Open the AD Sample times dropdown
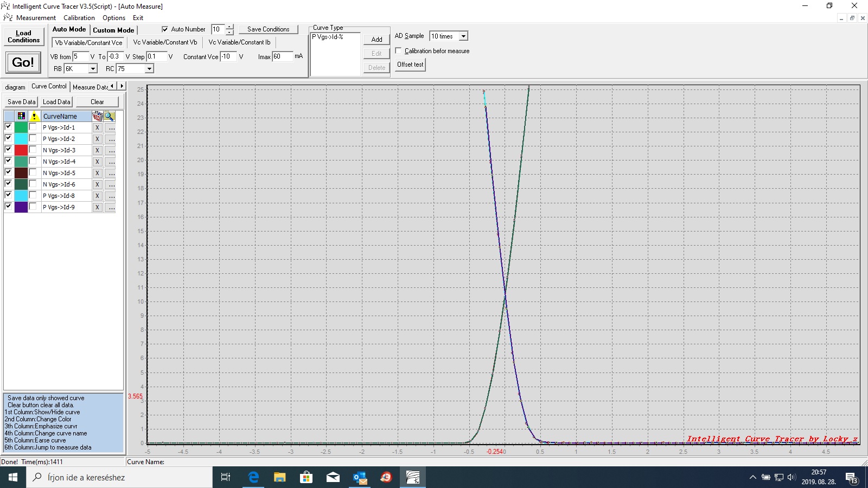The width and height of the screenshot is (868, 488). point(463,36)
